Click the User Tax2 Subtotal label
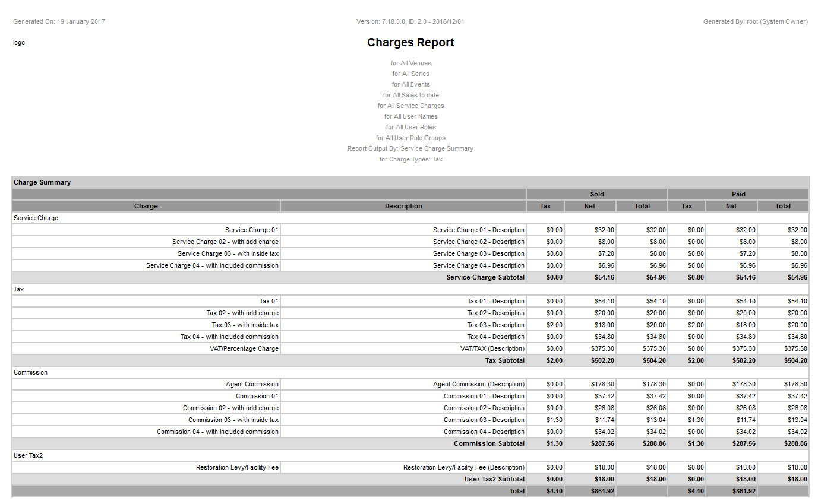 pos(494,479)
